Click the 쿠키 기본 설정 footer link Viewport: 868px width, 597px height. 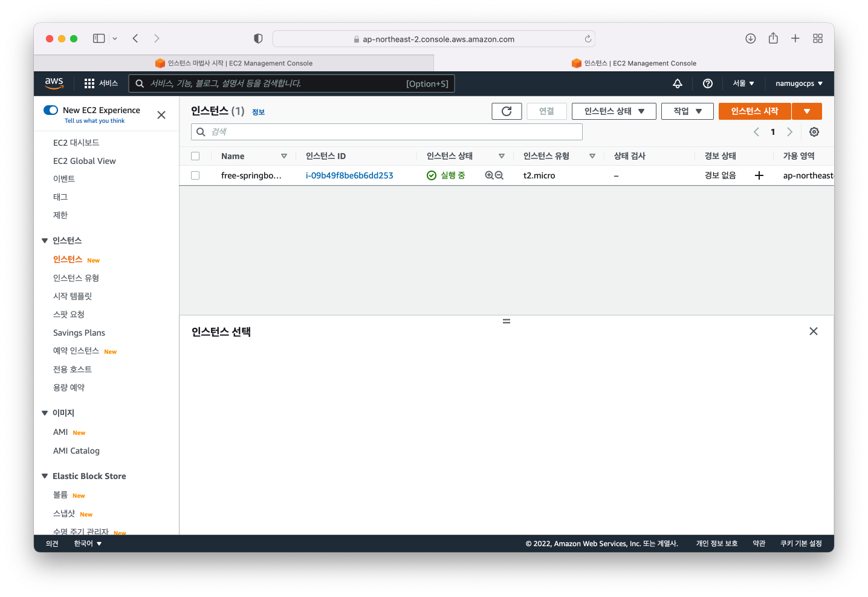801,544
